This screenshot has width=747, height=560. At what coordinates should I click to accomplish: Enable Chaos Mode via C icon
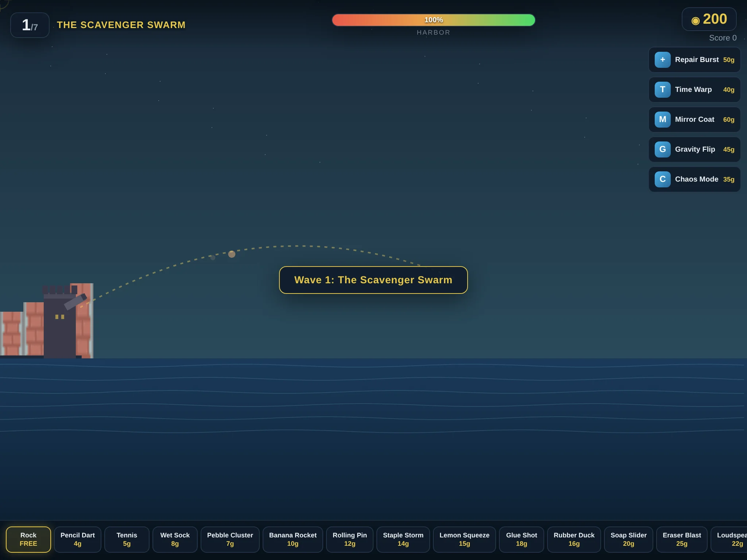(662, 179)
